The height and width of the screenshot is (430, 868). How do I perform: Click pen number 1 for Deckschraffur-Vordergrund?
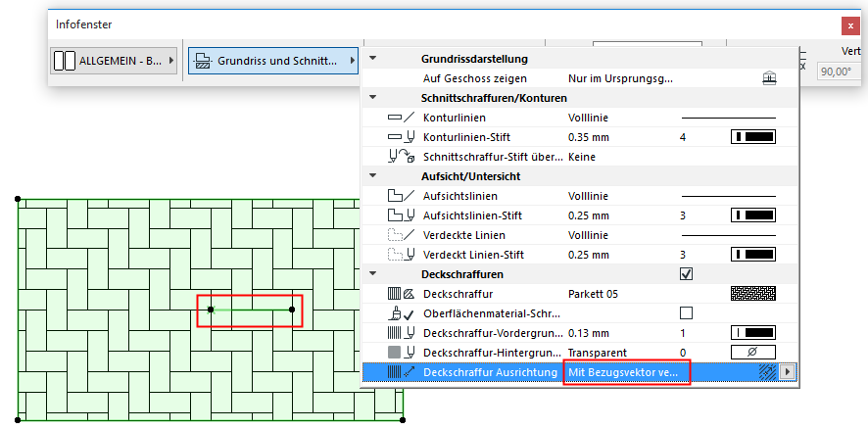[x=683, y=333]
